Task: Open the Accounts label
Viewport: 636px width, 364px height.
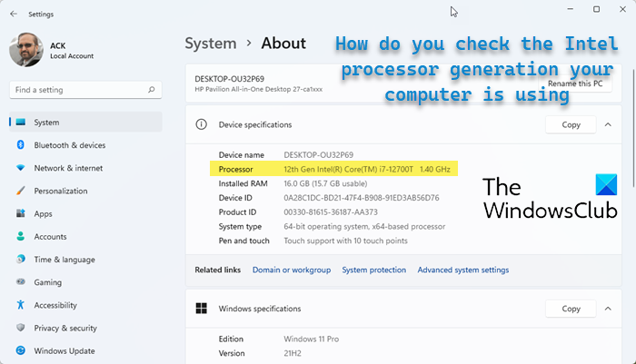Action: pos(50,237)
